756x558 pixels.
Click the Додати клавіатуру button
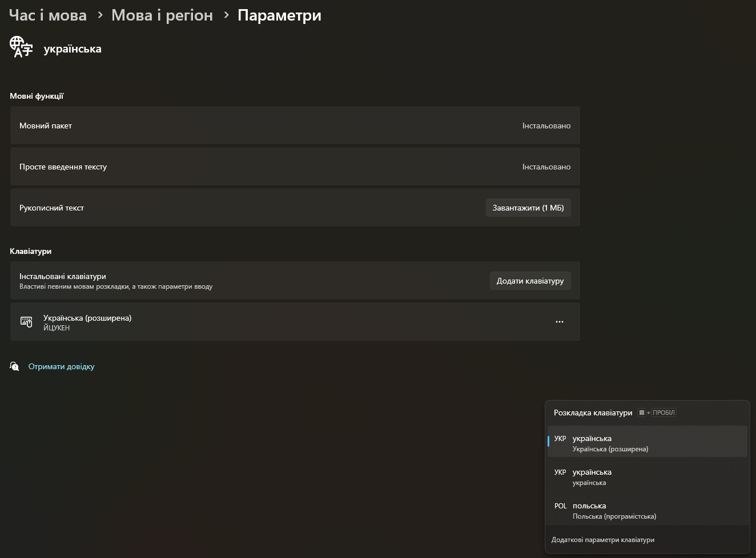[530, 280]
